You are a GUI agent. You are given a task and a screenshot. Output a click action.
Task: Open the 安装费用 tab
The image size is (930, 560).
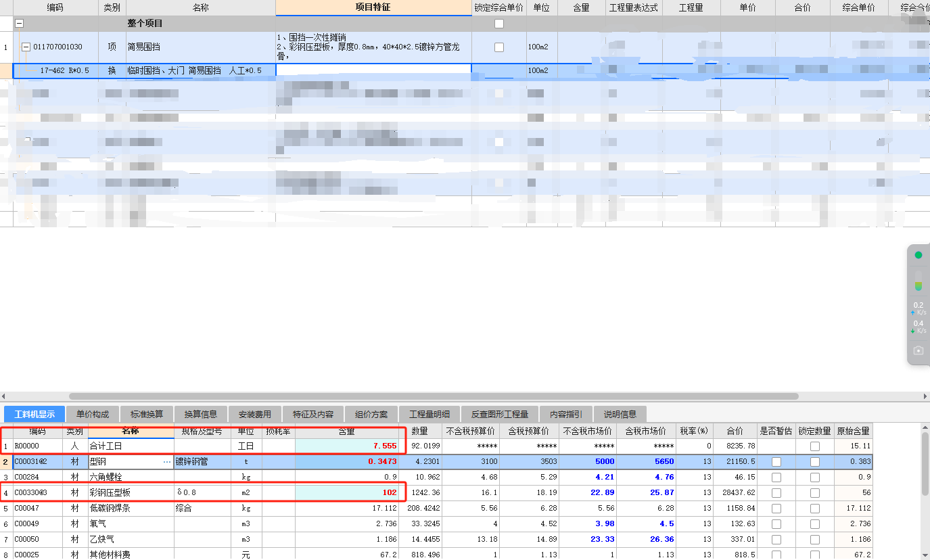255,414
